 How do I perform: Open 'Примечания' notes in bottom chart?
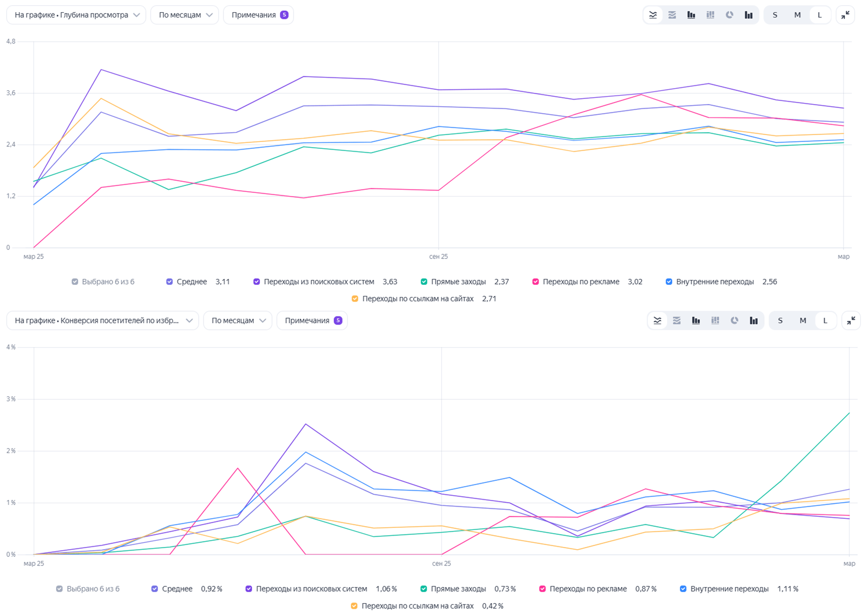point(312,321)
